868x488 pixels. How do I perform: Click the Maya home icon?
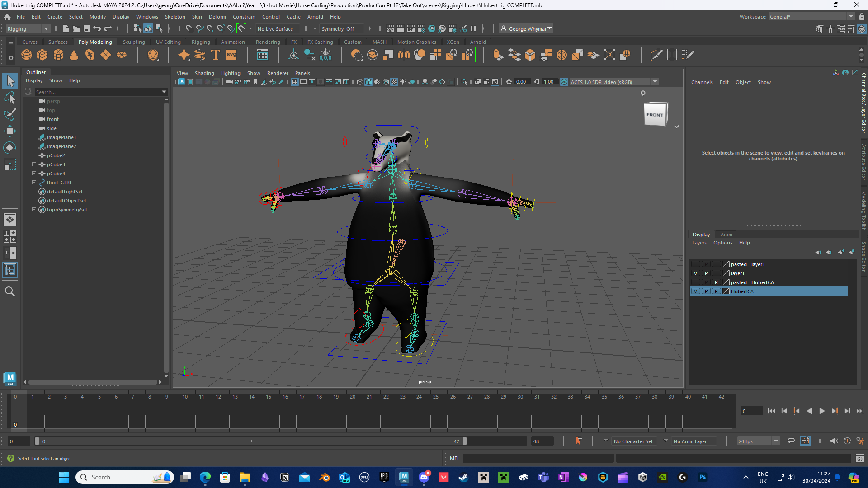pos(7,17)
